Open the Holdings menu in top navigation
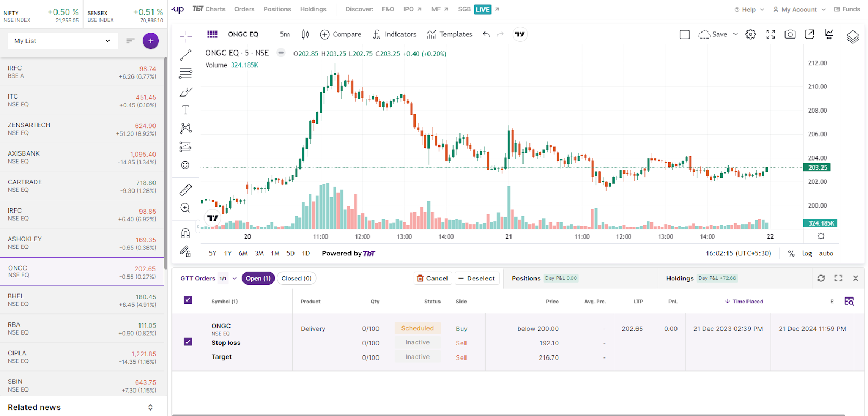Screen dimensions: 868x416 tap(313, 9)
